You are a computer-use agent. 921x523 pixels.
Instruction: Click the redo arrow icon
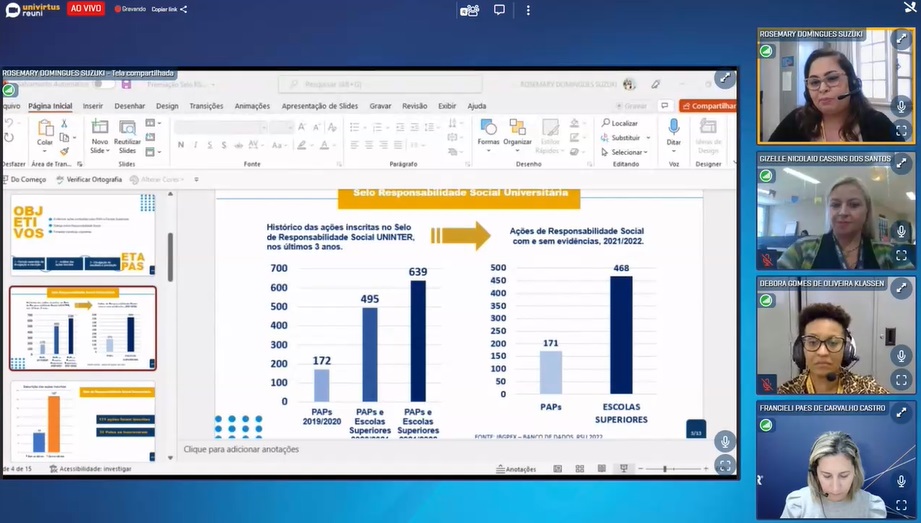tap(9, 138)
